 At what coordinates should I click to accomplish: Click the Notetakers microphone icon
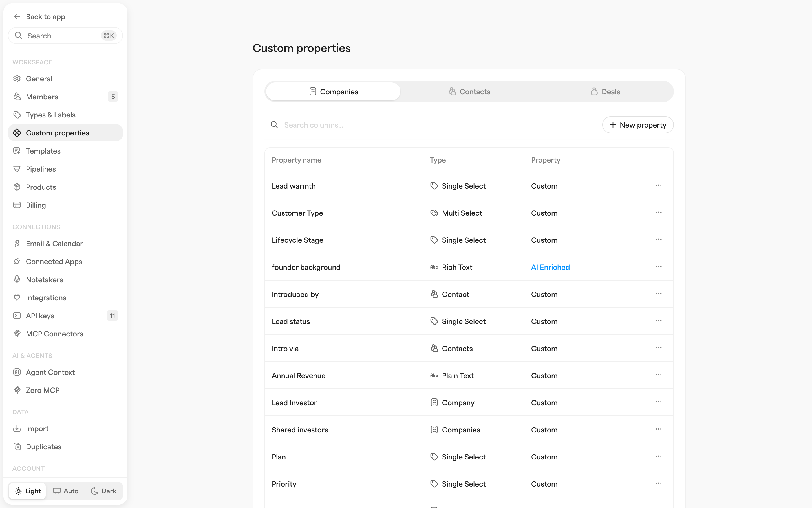17,279
